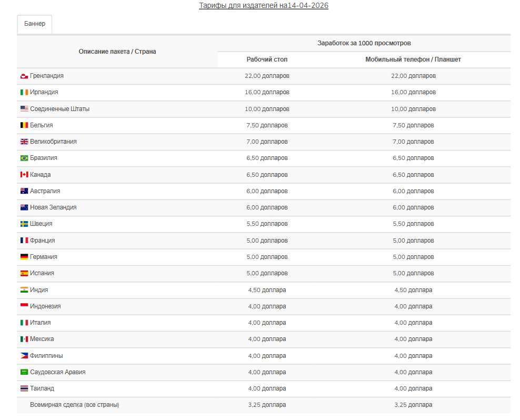Click the Новая Зеландия country name
The image size is (520, 420).
click(53, 207)
